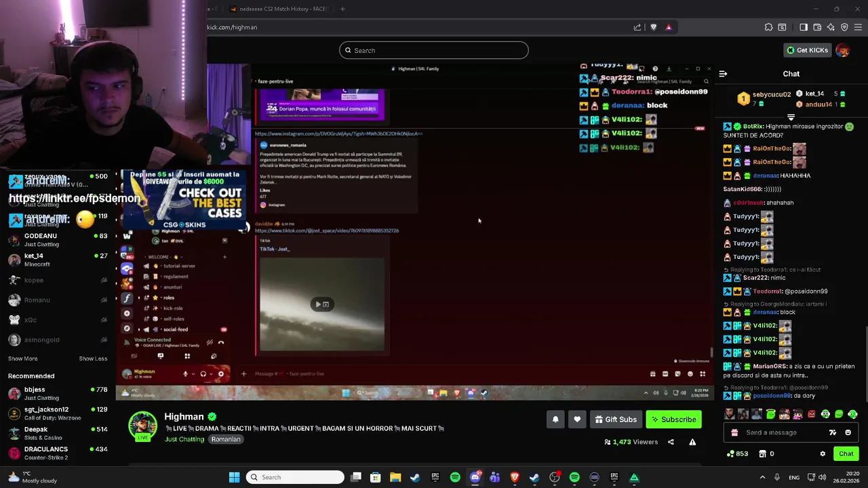Open the Leo AI sparkle icon
The width and height of the screenshot is (868, 488).
click(831, 27)
